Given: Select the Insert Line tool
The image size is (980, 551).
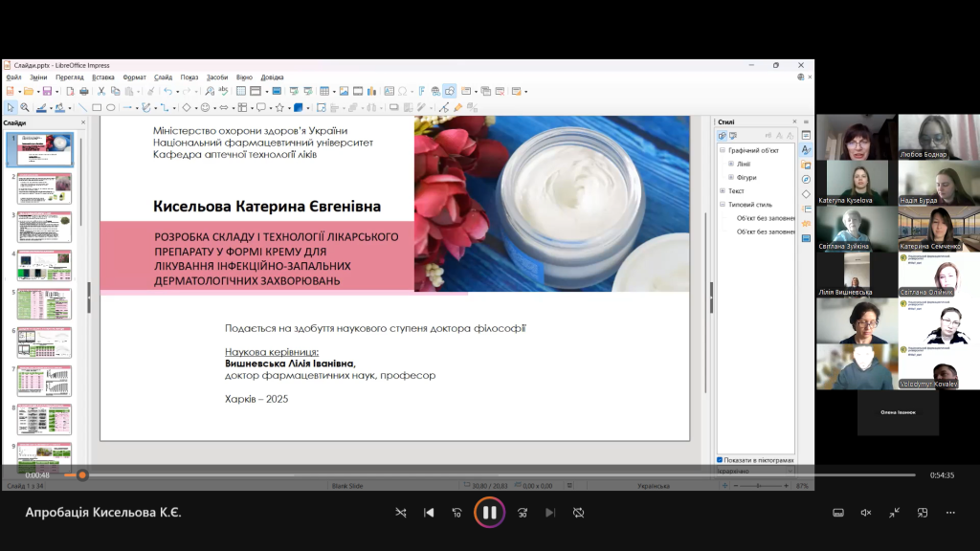Looking at the screenshot, I should pyautogui.click(x=82, y=107).
